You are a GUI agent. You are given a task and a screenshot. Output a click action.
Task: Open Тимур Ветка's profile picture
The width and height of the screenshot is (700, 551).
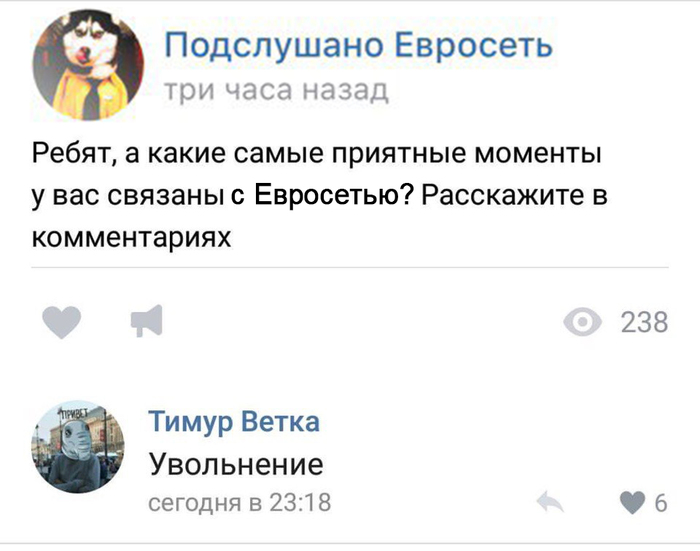78,447
